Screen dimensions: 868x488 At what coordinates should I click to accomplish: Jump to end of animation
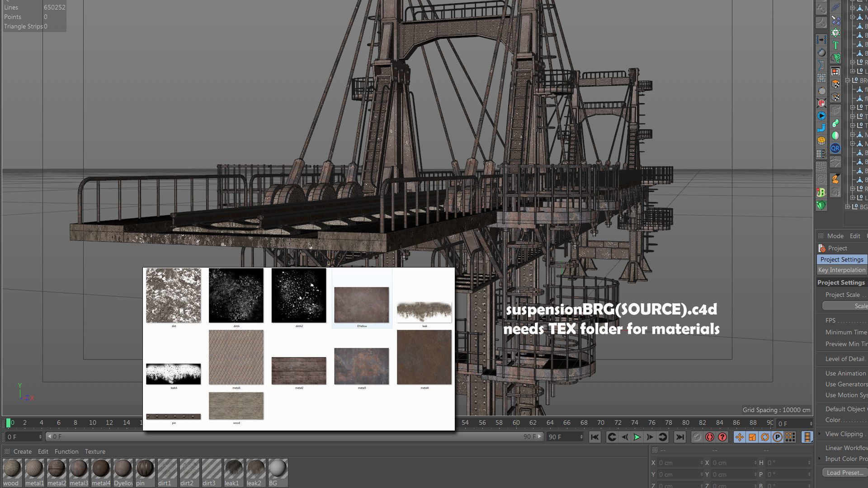tap(679, 437)
